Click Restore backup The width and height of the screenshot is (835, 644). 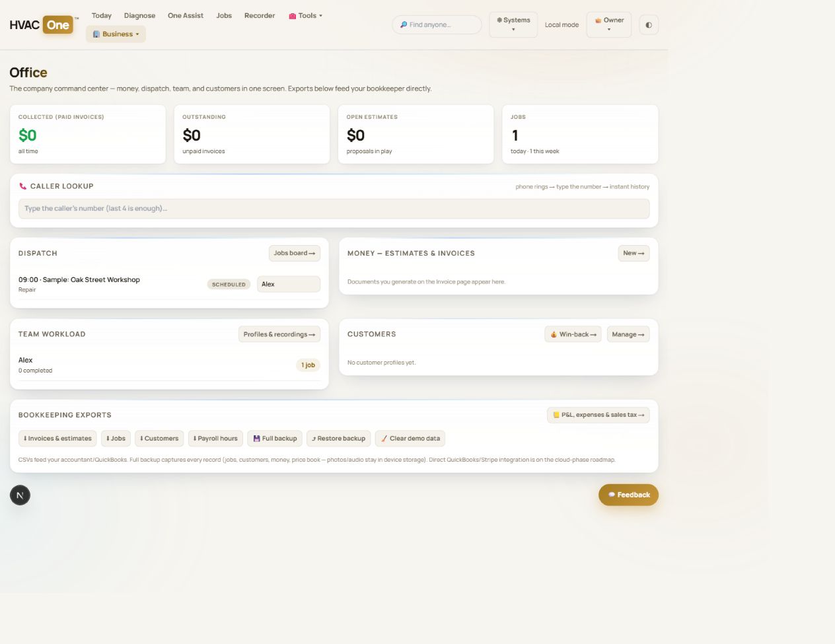pyautogui.click(x=339, y=439)
